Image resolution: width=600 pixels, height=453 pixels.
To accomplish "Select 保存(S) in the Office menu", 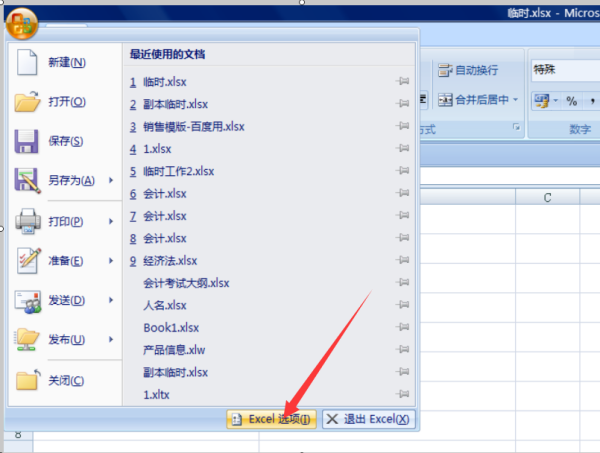I will point(65,141).
